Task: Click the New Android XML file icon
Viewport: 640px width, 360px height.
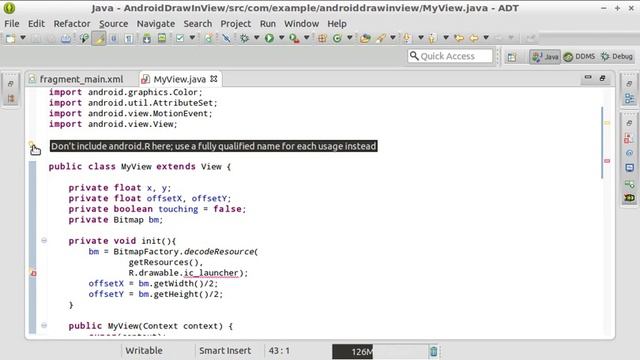Action: pos(209,38)
